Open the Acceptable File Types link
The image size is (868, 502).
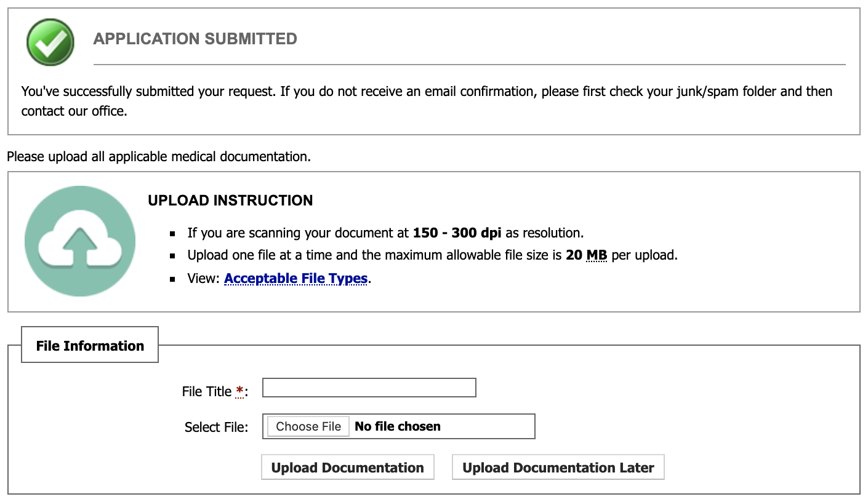tap(295, 278)
